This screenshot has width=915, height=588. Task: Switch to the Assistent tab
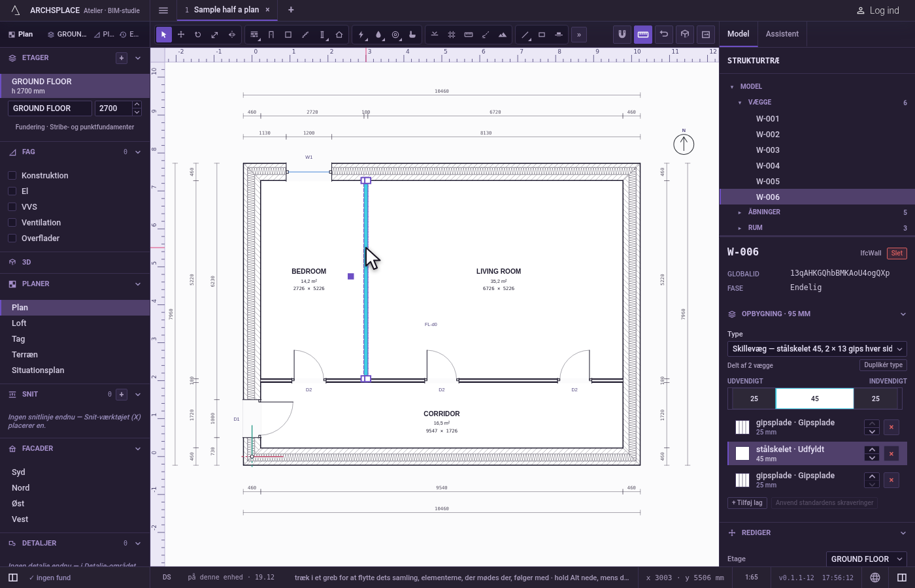[x=782, y=34]
